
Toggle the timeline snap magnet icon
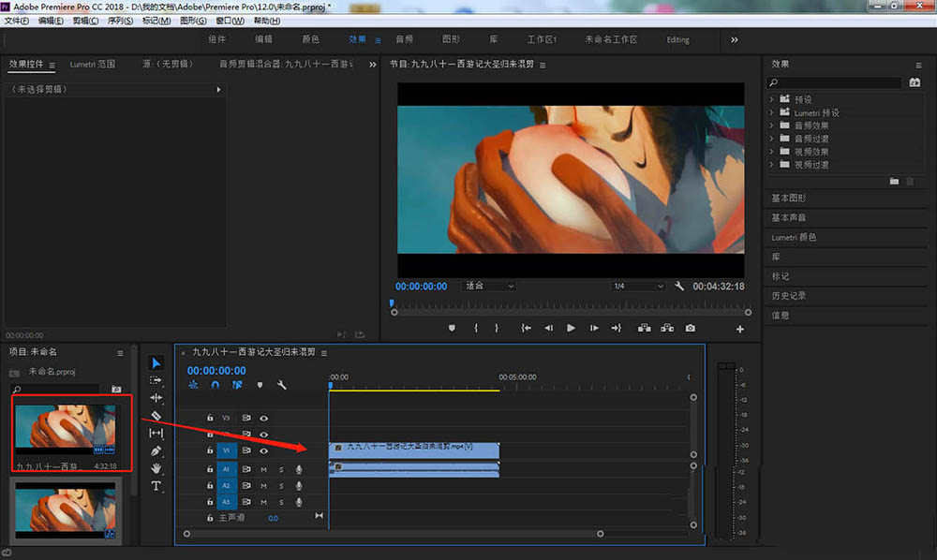(215, 385)
